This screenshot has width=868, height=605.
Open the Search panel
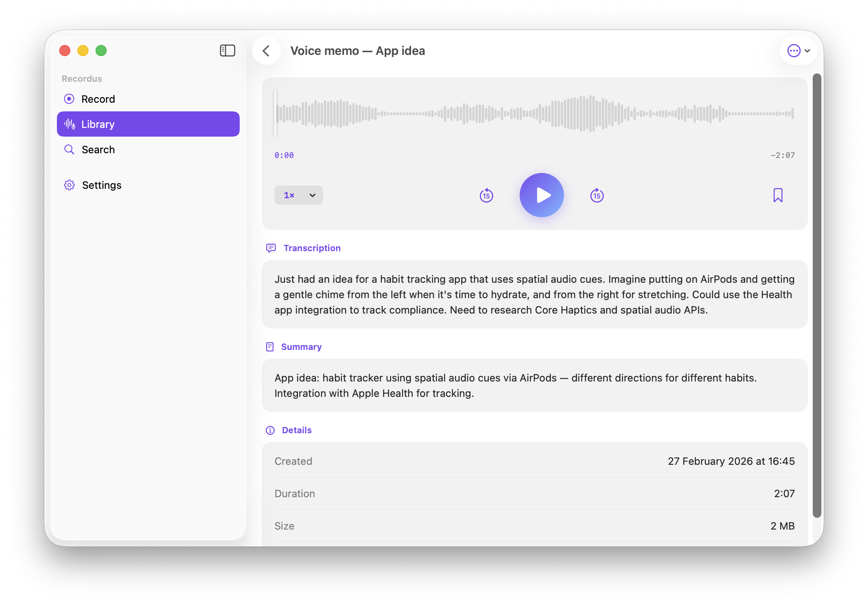(98, 149)
